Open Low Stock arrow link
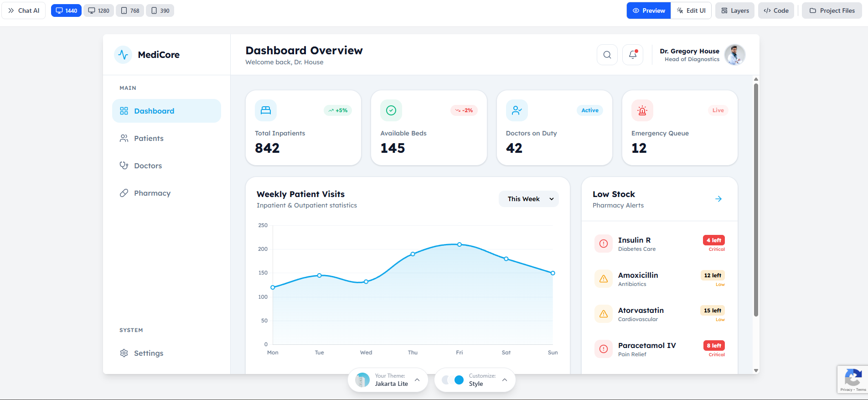Image resolution: width=868 pixels, height=400 pixels. (x=718, y=199)
